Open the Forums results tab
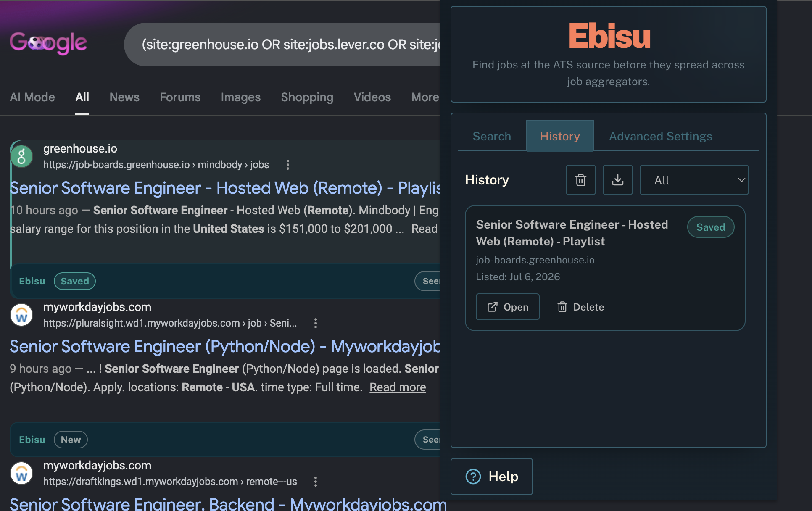 pos(180,97)
